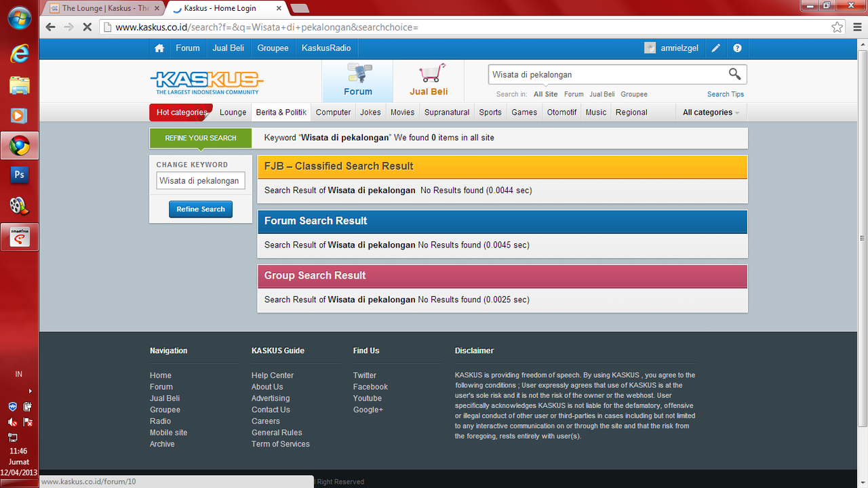Click the magnifier search icon
The width and height of the screenshot is (868, 488).
click(734, 74)
